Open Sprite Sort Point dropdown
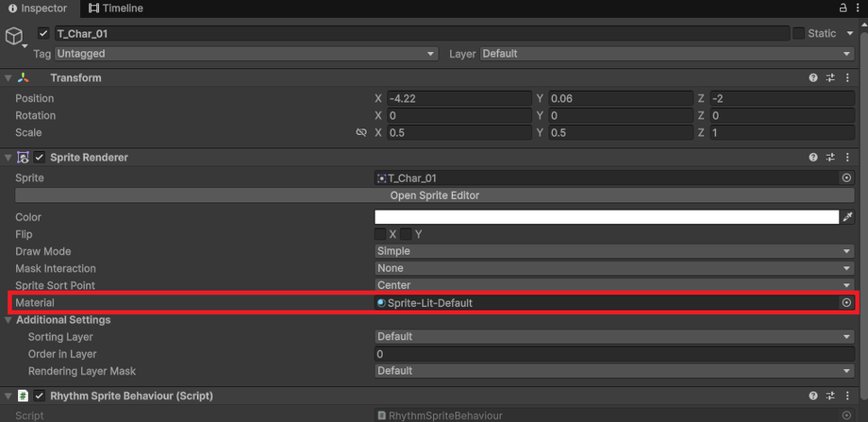The width and height of the screenshot is (868, 422). pyautogui.click(x=614, y=285)
